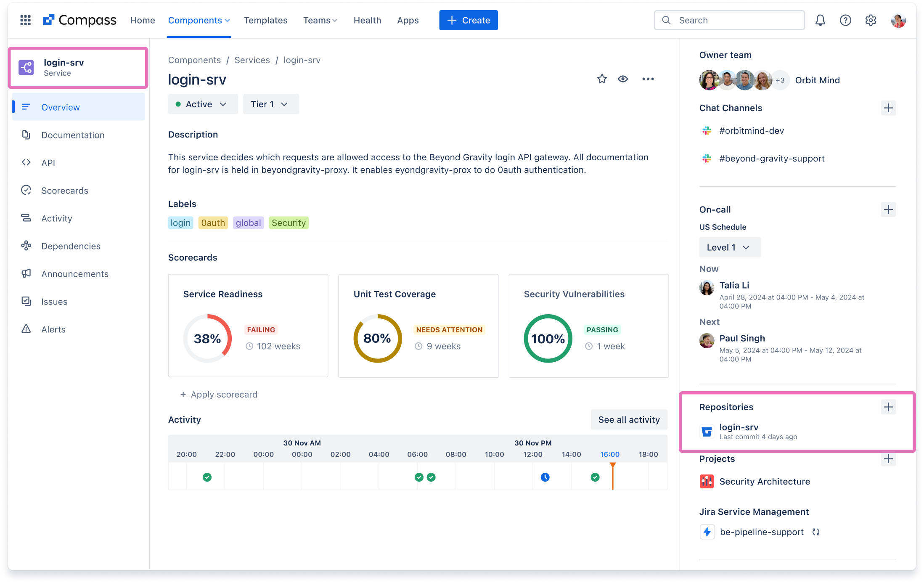The height and width of the screenshot is (583, 924).
Task: Expand the Tier 1 dropdown
Action: pyautogui.click(x=271, y=104)
